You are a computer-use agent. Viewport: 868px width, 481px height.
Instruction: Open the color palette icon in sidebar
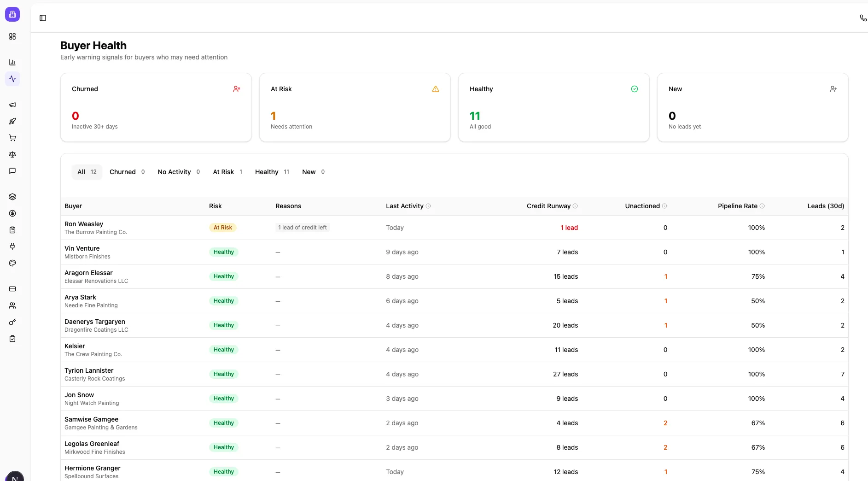click(12, 263)
